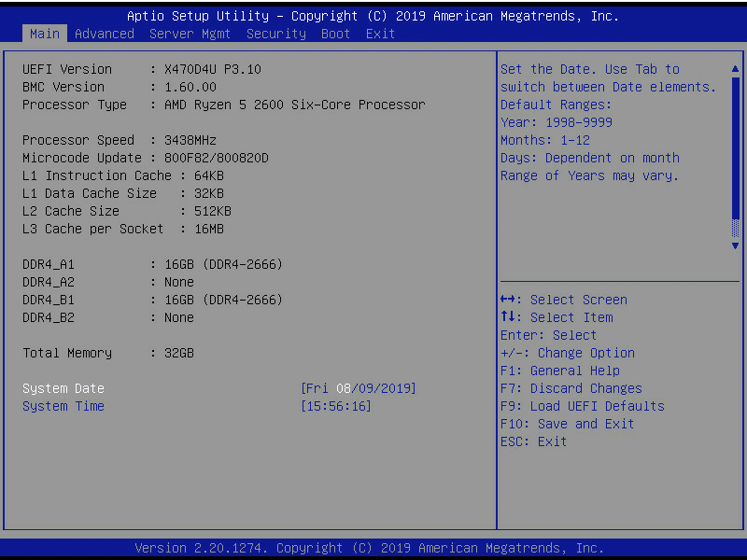Go to the Security tab
Viewport: 747px width, 560px height.
click(276, 34)
